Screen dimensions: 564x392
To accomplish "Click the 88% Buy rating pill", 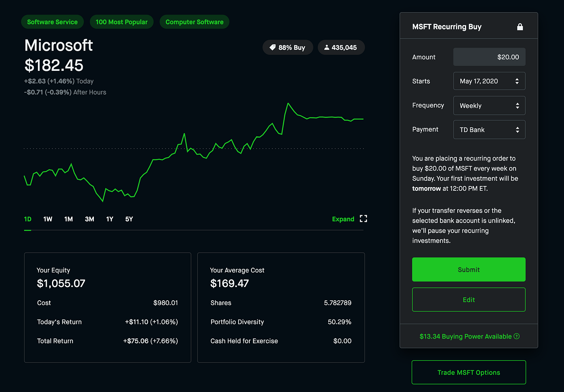I will (288, 47).
